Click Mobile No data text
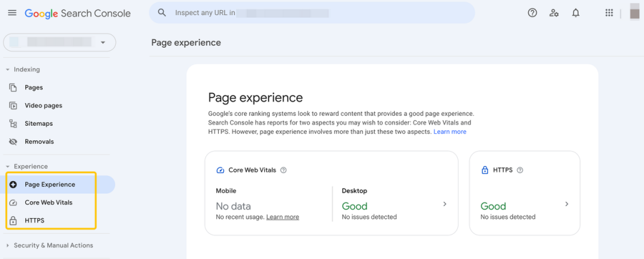This screenshot has height=259, width=644. click(x=233, y=206)
